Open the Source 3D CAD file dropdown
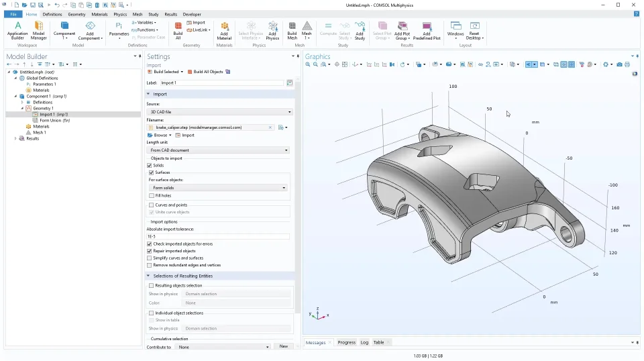Viewport: 644px width, 361px height. (x=219, y=112)
